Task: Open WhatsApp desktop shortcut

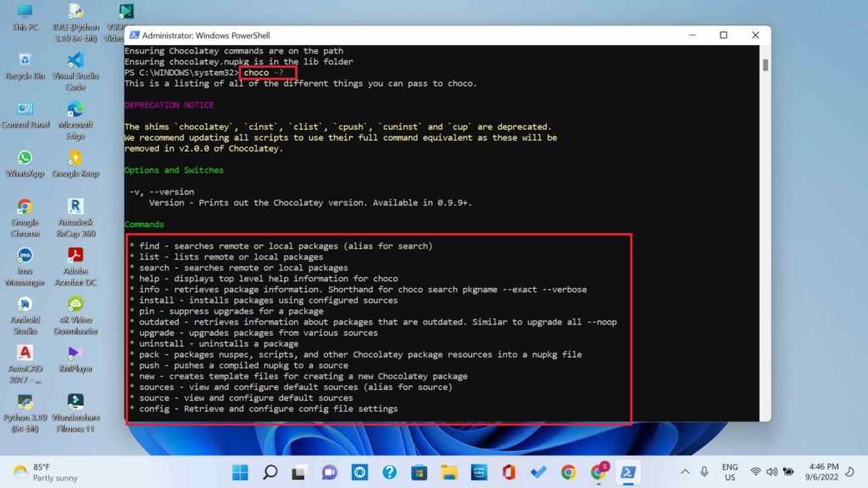Action: click(25, 164)
